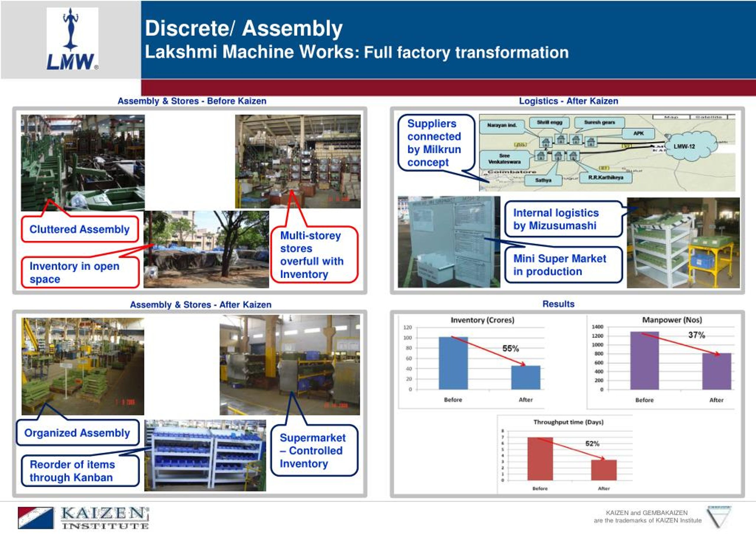
Task: Click the Results section heading
Action: (x=558, y=304)
